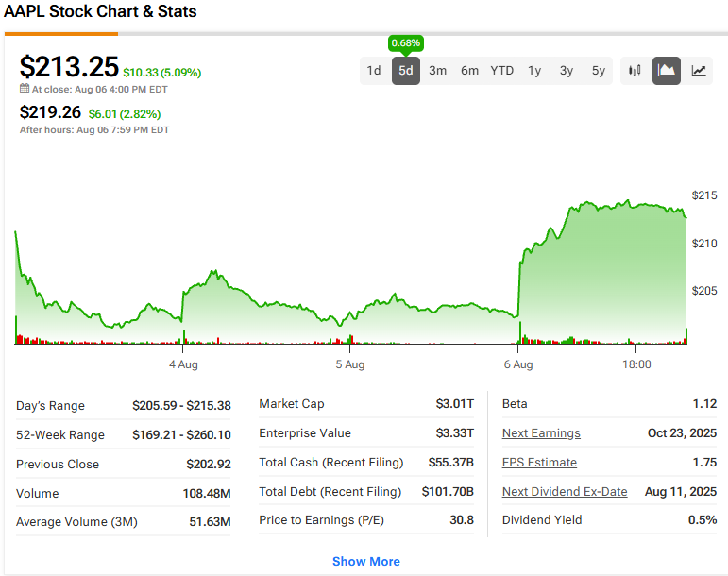This screenshot has height=576, width=728.
Task: Select the 3y time range
Action: 566,71
